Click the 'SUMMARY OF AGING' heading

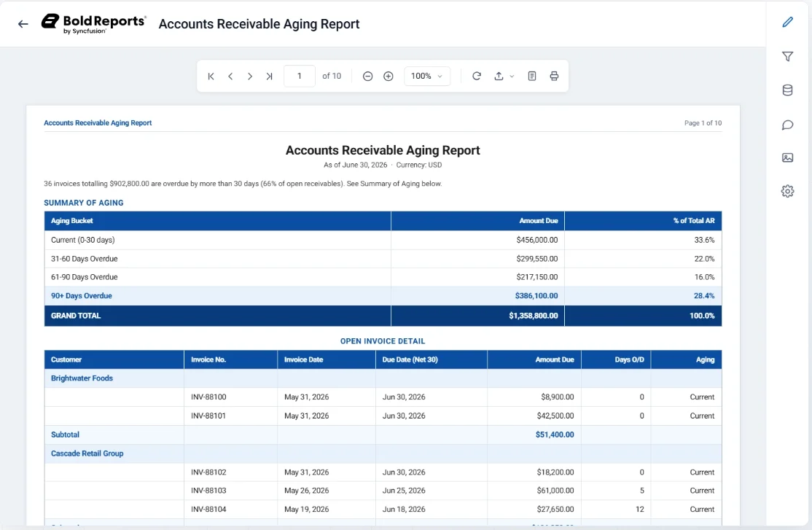[83, 203]
